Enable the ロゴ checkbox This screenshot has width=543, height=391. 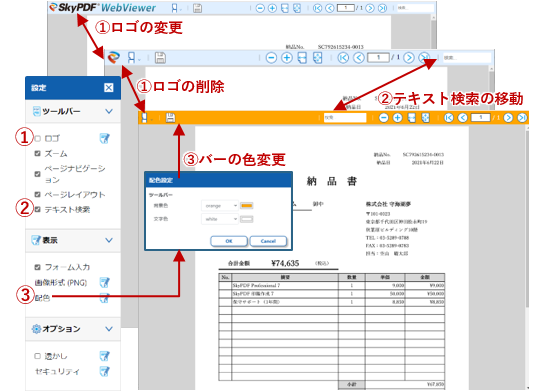[x=37, y=139]
